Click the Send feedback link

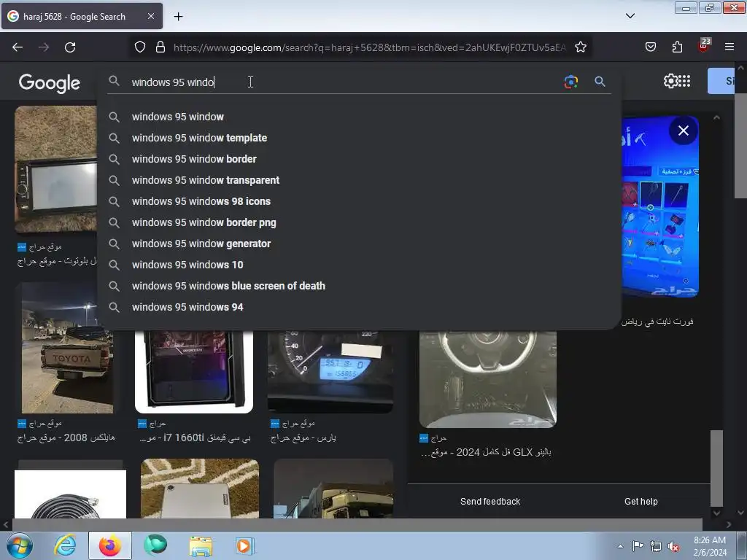490,502
